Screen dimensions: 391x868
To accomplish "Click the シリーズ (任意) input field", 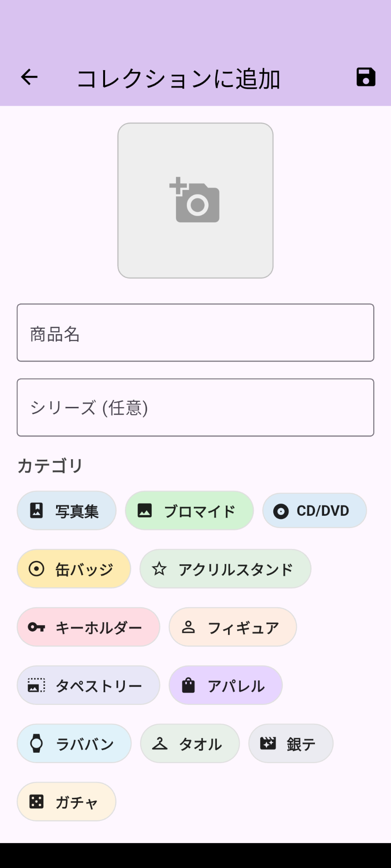I will [195, 407].
